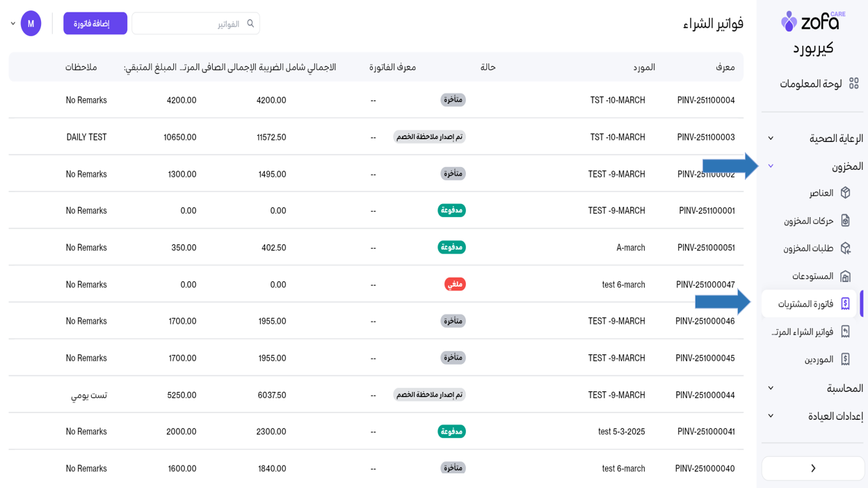This screenshot has width=868, height=488.
Task: Click the المستودعات warehouses icon
Action: (x=845, y=276)
